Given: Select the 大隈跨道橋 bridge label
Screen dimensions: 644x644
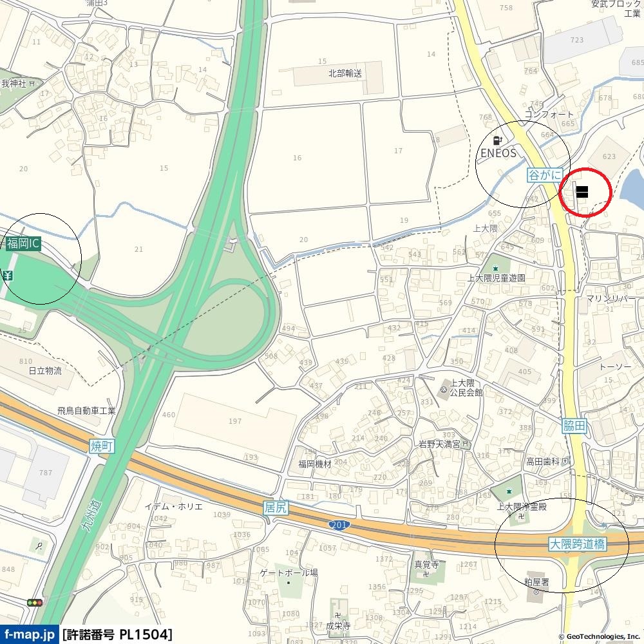Looking at the screenshot, I should point(578,545).
